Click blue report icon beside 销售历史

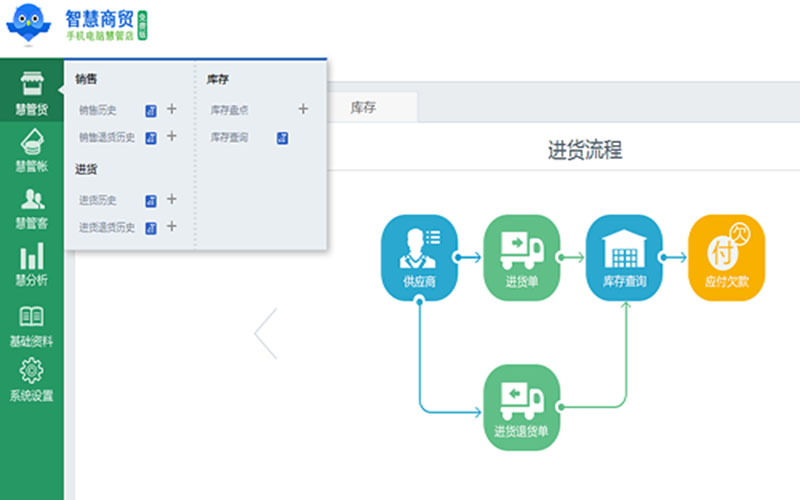(151, 111)
